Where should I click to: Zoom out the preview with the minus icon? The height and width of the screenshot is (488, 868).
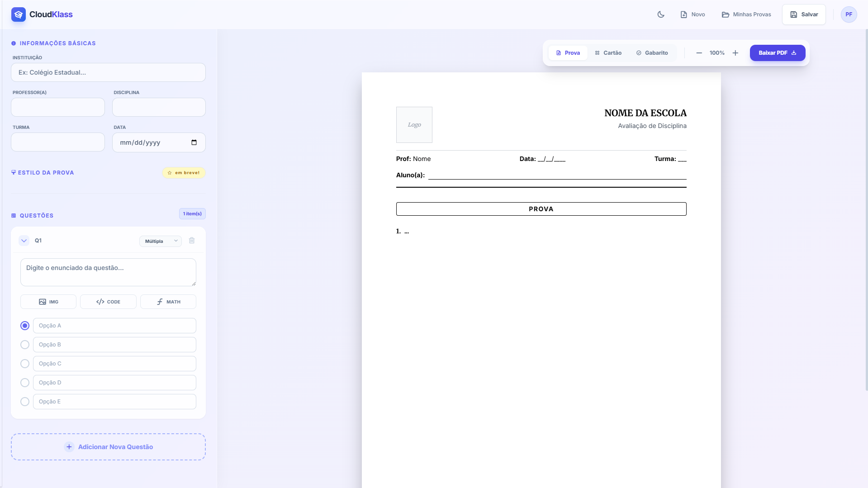click(x=699, y=53)
